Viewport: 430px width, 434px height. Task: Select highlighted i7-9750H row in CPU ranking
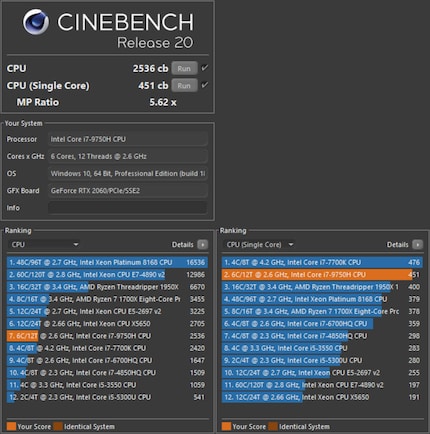tap(107, 336)
